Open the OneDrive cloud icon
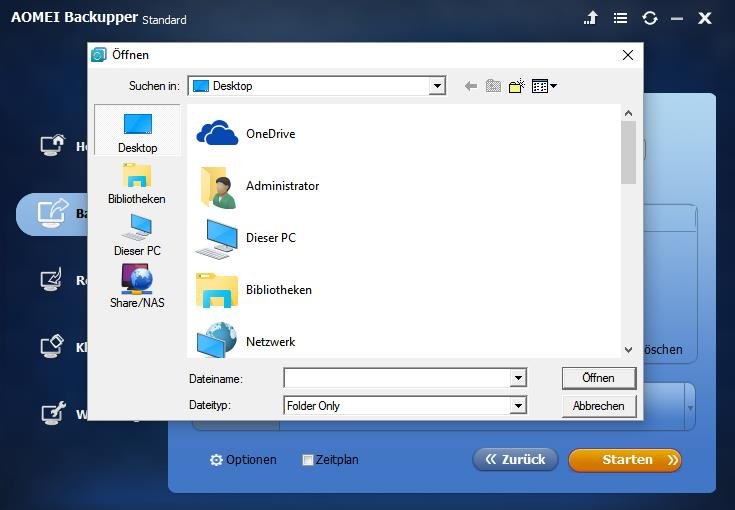 point(217,133)
